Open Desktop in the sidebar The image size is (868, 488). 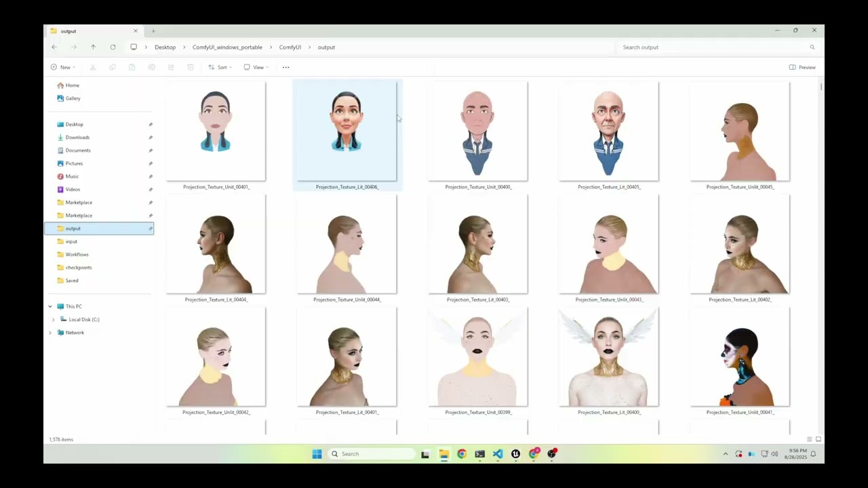tap(74, 125)
